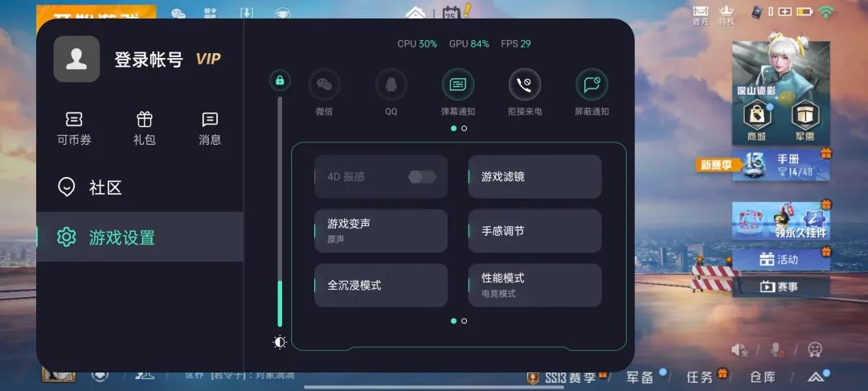The image size is (868, 391).
Task: Select 登录帐号 to log in
Action: tap(149, 60)
